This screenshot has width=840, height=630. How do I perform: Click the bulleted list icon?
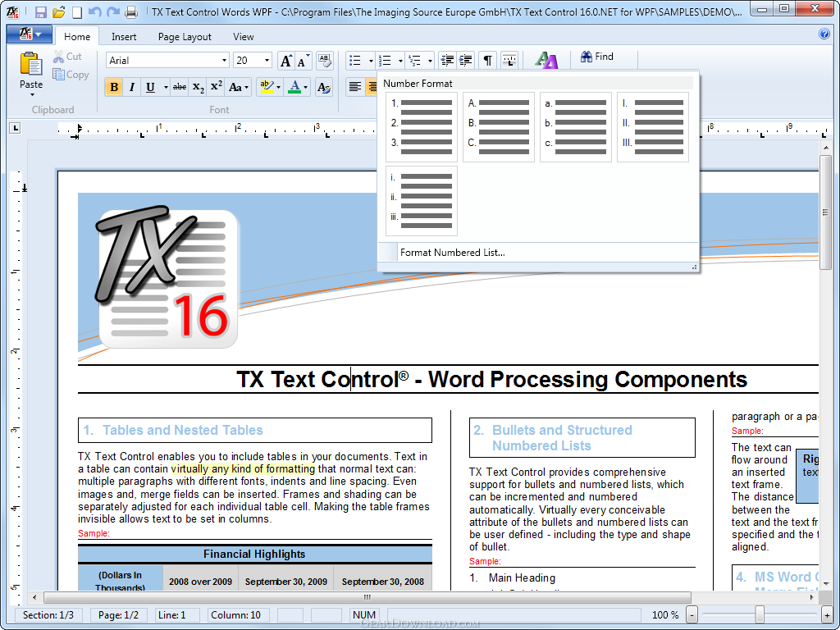pyautogui.click(x=355, y=61)
